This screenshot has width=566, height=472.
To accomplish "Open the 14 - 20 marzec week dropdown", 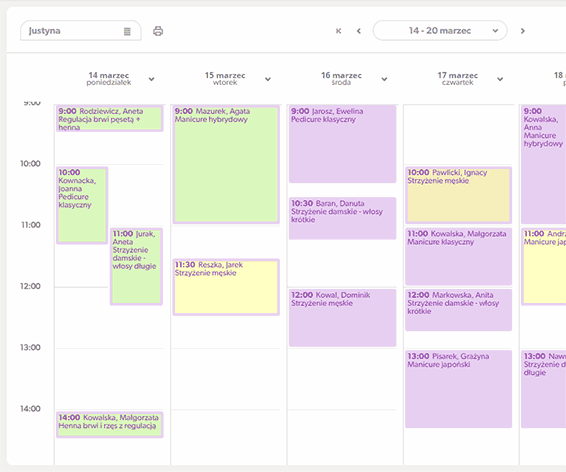I will click(440, 31).
